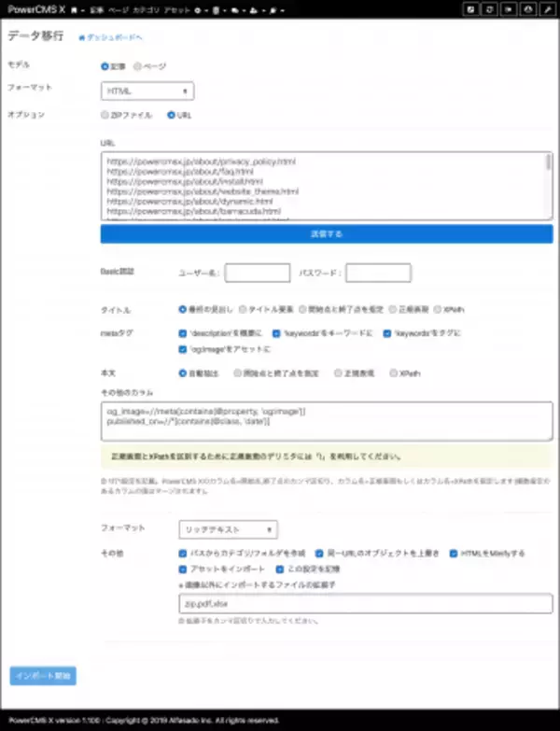560x731 pixels.
Task: Select the ZIPファイル option radio button
Action: (x=105, y=115)
